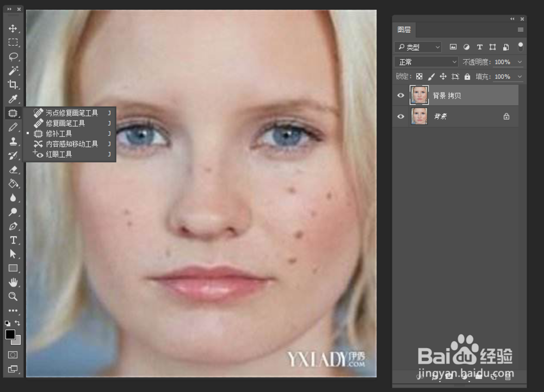The image size is (544, 392).
Task: Select the Crop tool
Action: pyautogui.click(x=13, y=85)
